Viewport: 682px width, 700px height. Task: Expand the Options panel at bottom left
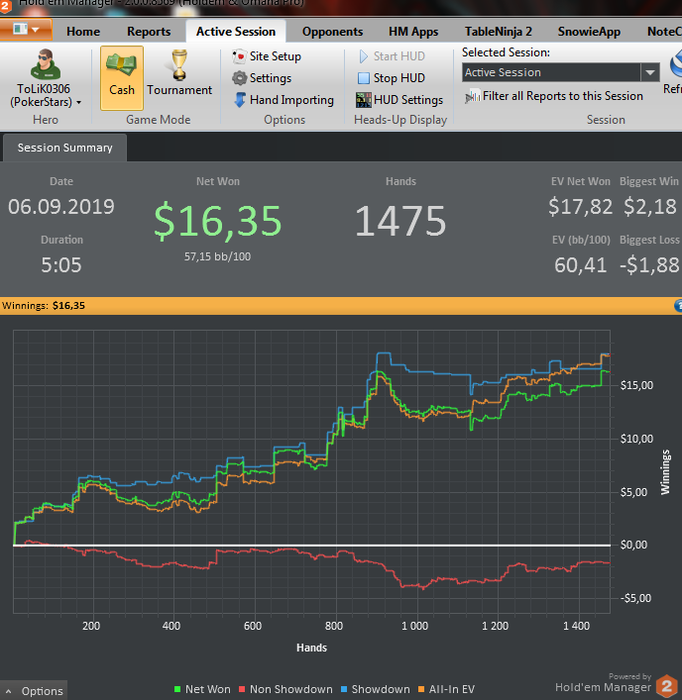click(x=34, y=691)
